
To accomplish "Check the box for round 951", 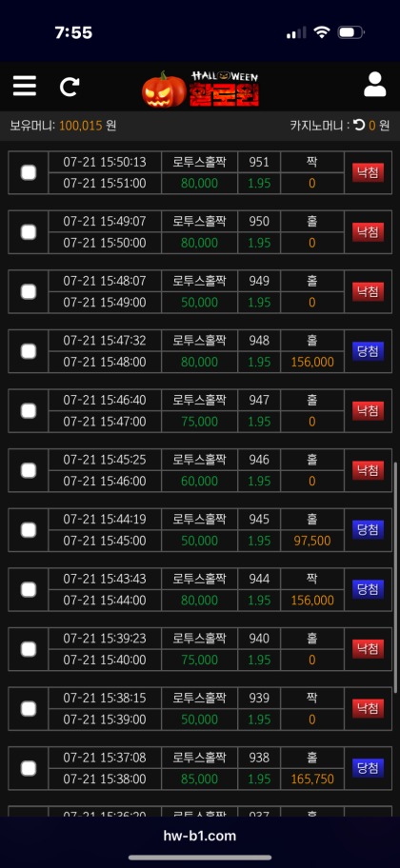I will click(29, 172).
